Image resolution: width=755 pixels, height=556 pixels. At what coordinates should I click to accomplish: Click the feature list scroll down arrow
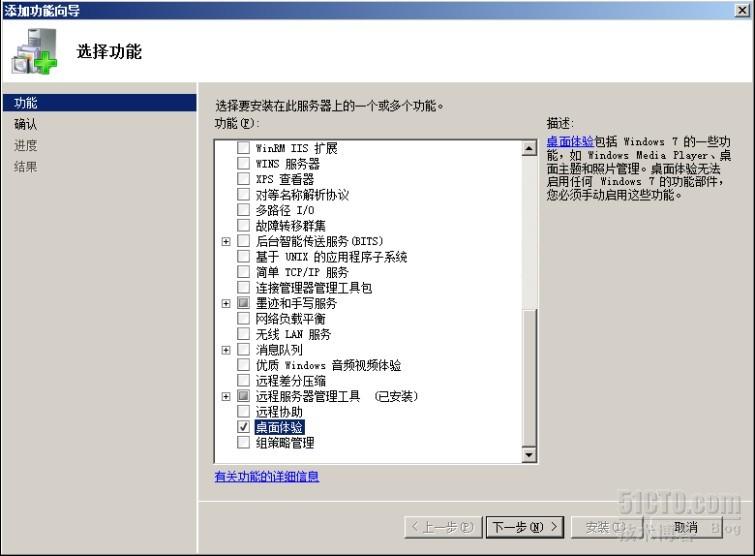[x=529, y=454]
